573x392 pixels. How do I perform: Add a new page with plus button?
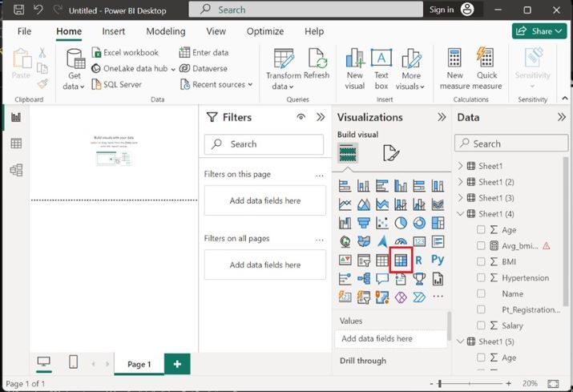(177, 364)
